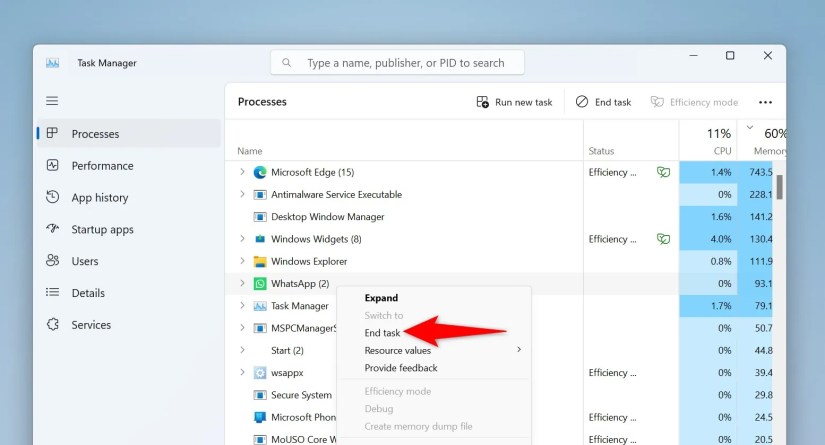Open the Users sidebar tab
The image size is (825, 445).
(x=128, y=261)
